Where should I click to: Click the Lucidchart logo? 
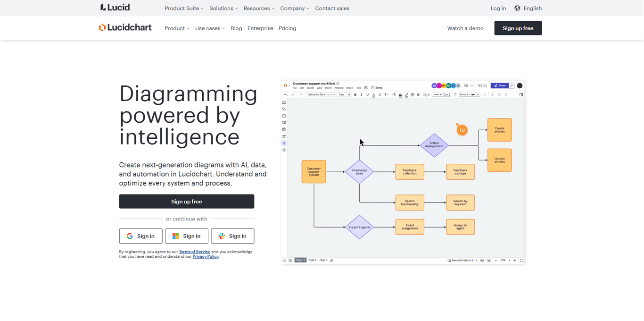point(125,27)
